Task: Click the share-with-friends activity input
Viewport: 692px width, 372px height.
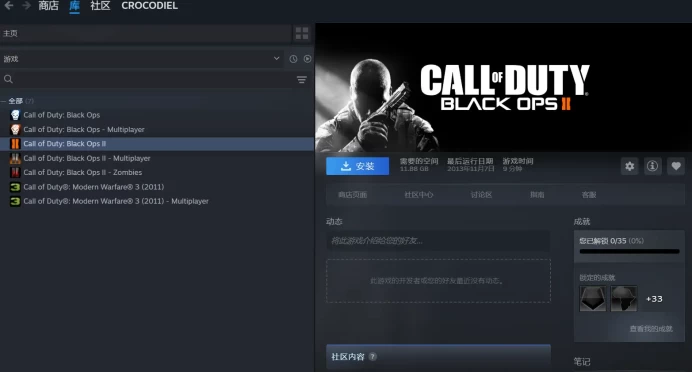Action: coord(438,240)
